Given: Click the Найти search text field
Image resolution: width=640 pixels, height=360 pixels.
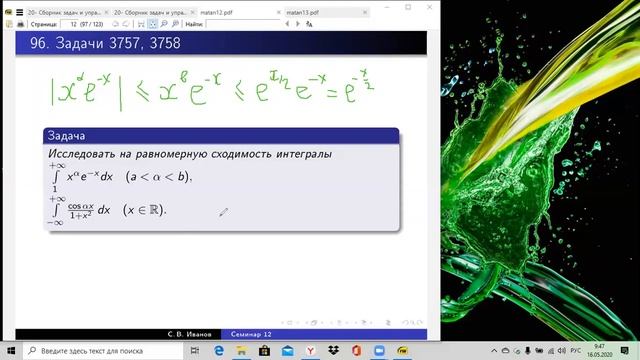Looking at the screenshot, I should pyautogui.click(x=243, y=24).
